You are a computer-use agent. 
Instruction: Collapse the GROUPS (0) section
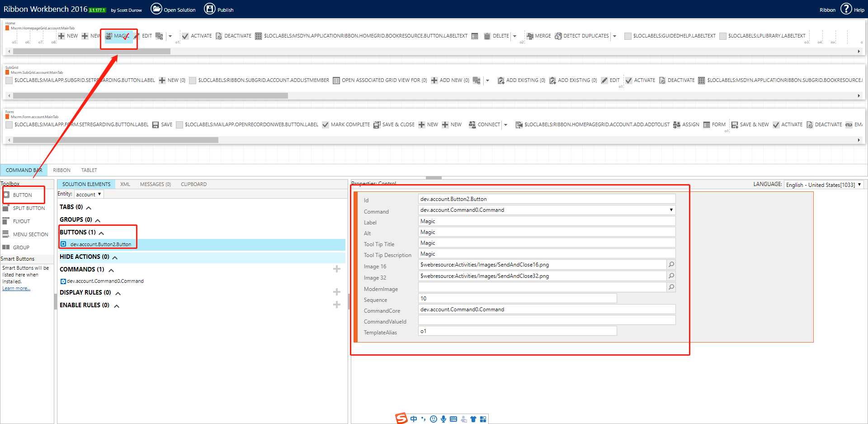pos(98,220)
